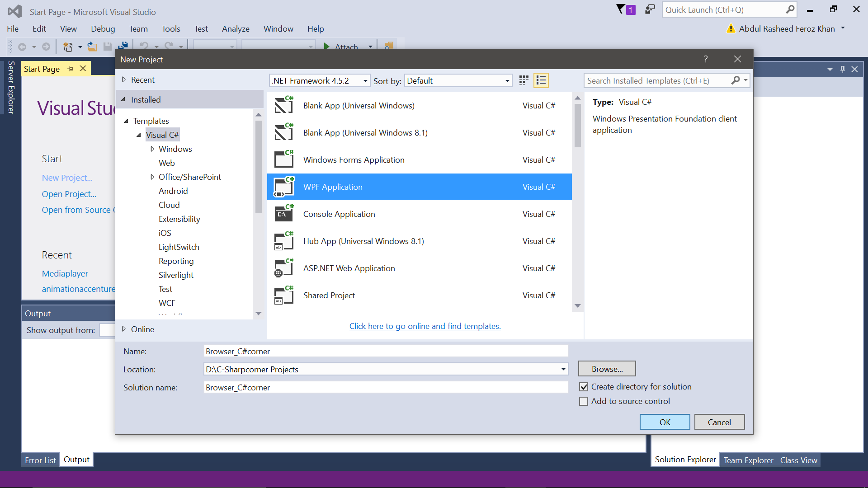Click the Navigate Backward toolbar arrow

[22, 47]
